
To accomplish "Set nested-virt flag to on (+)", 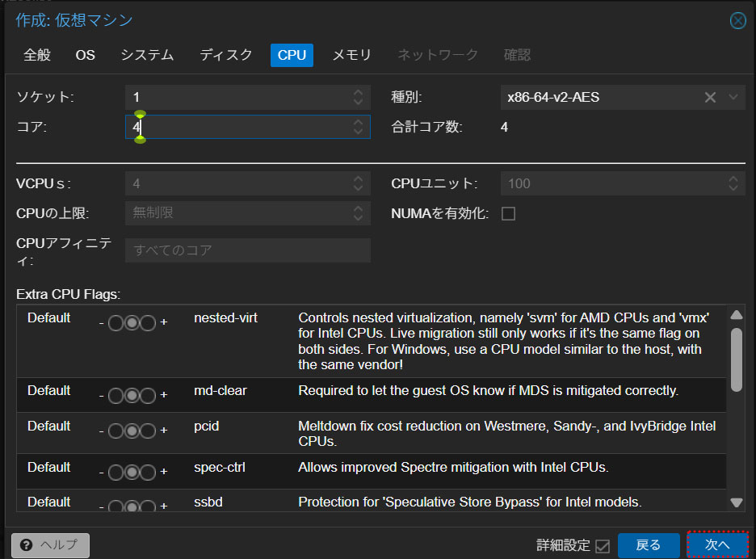I will [x=147, y=323].
